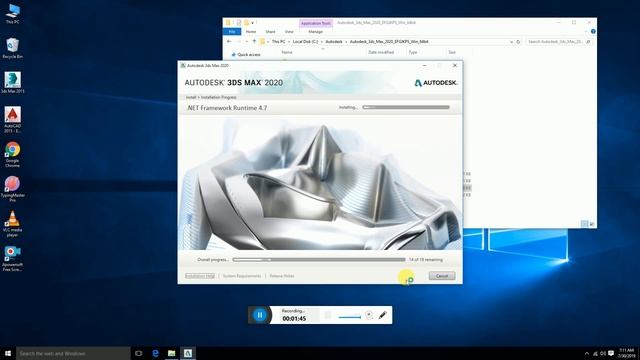Open the View ribbon tab in File Explorer
Image resolution: width=640 pixels, height=360 pixels.
[x=289, y=31]
